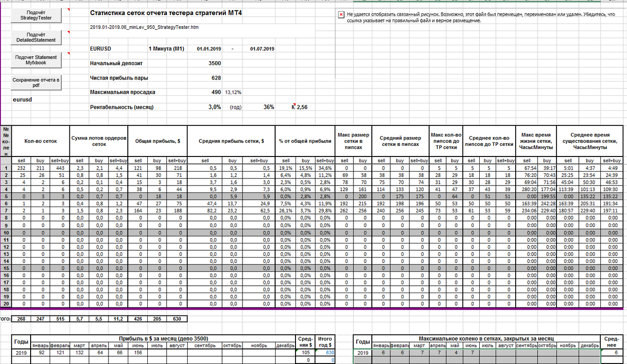This screenshot has height=364, width=627.
Task: Click the Общая прибыль, $ header
Action: 157,141
